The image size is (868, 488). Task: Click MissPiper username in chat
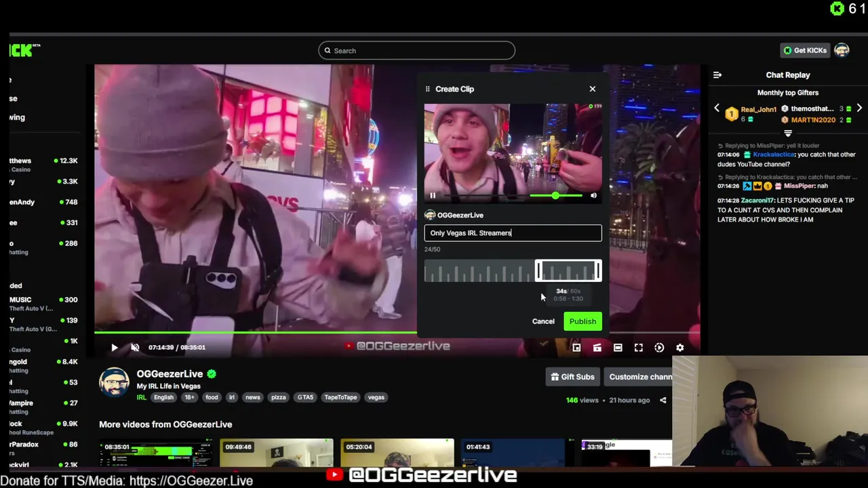[800, 186]
